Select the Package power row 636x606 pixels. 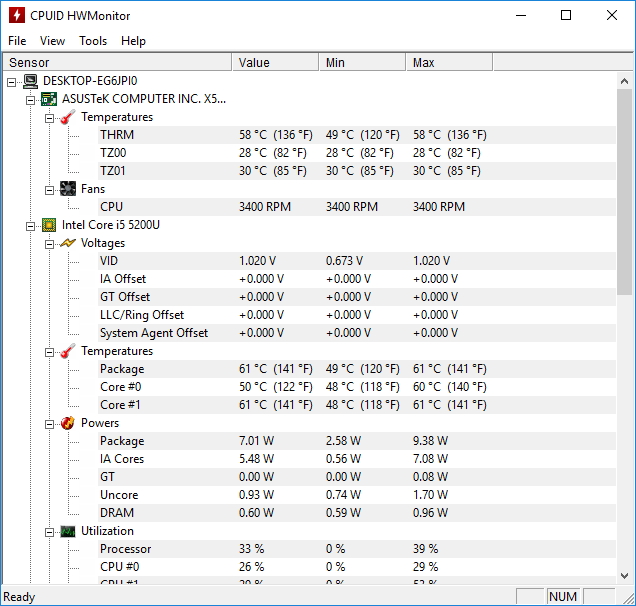point(357,441)
